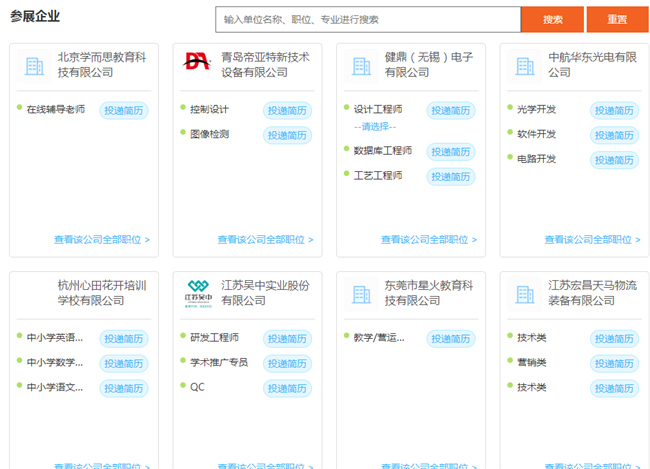Screen dimensions: 650x469
Task: Select the 图像检测 job title
Action: point(209,134)
